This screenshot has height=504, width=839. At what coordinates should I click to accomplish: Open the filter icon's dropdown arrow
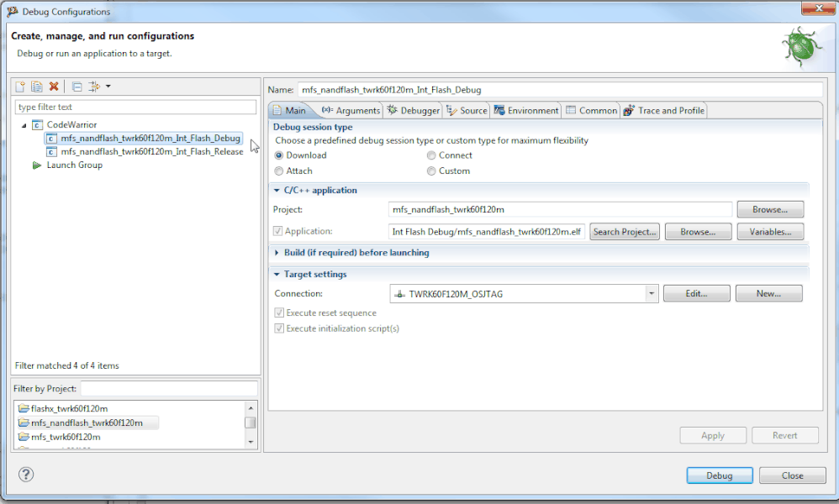(x=108, y=87)
